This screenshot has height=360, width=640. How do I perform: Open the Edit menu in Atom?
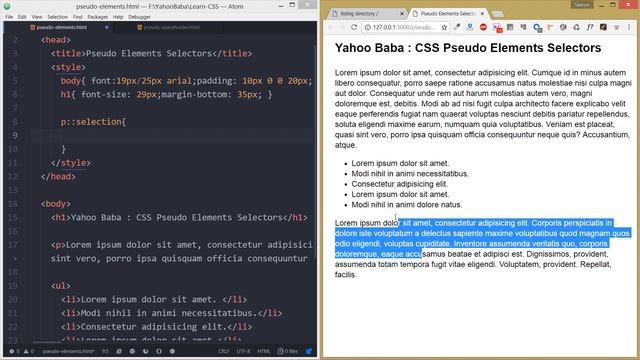coord(22,17)
